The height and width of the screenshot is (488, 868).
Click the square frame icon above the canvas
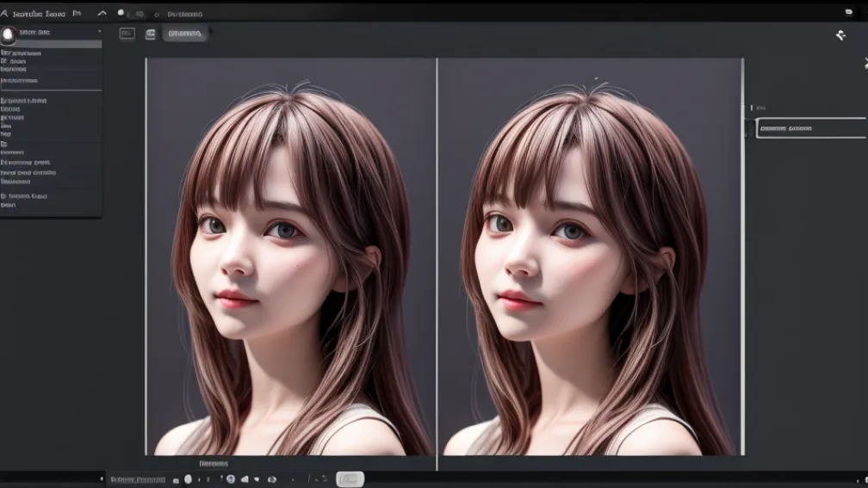pos(127,34)
